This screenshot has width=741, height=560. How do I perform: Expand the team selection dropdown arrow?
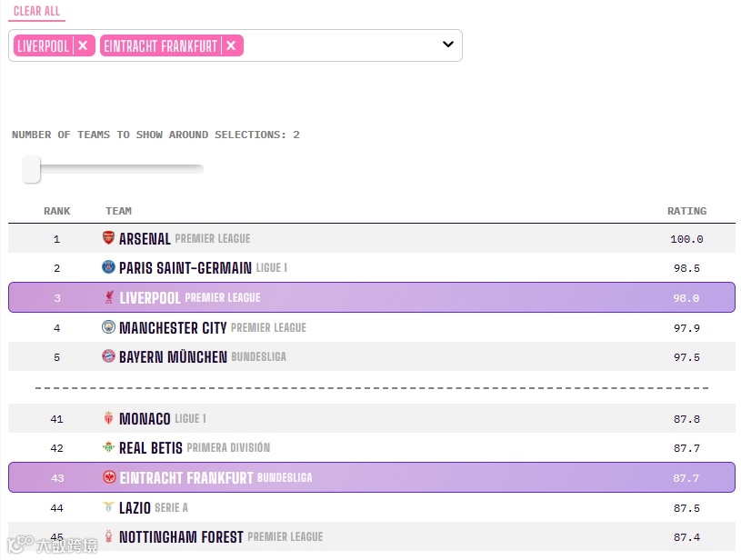point(447,45)
